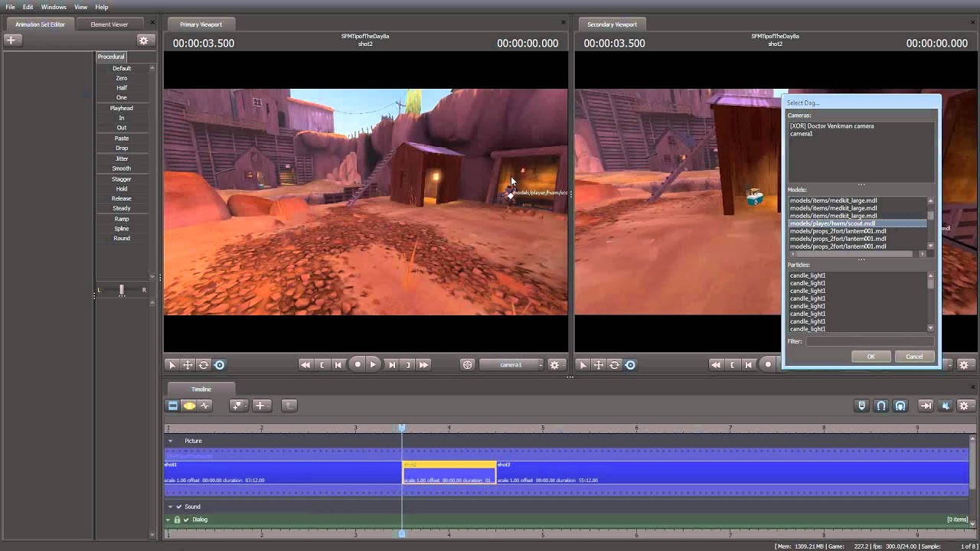Image resolution: width=980 pixels, height=551 pixels.
Task: Toggle the mute audio speaker icon
Action: coord(945,406)
